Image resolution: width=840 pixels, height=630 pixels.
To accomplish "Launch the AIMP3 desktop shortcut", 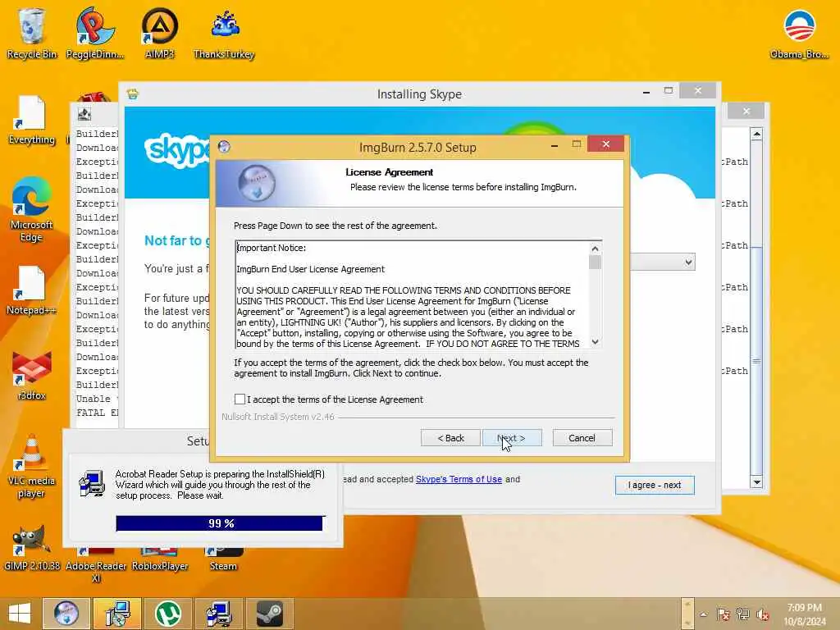I will [x=160, y=33].
